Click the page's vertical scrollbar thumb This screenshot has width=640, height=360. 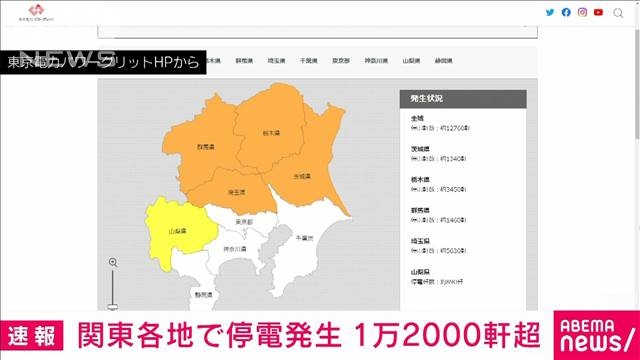pos(637,84)
